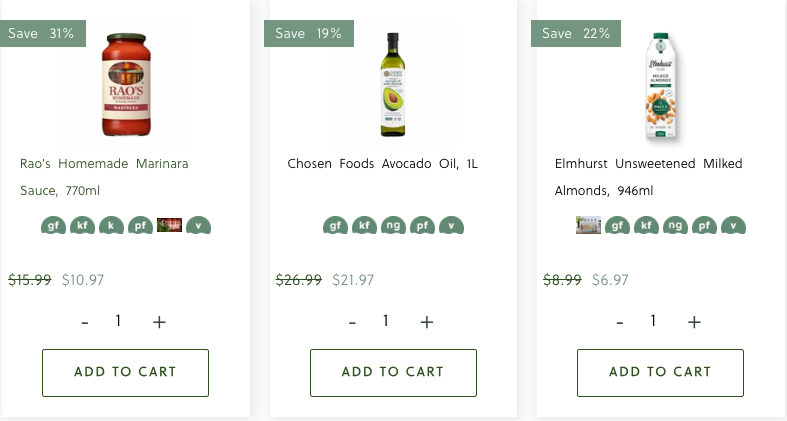
Task: Add Elmhurst Milked Almonds to cart
Action: (660, 372)
